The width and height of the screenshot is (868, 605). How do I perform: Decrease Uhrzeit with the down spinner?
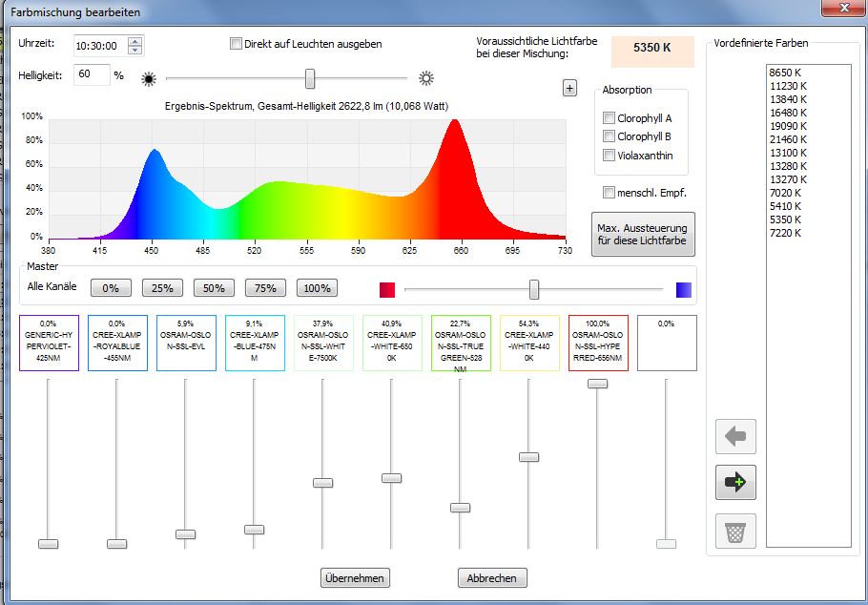[134, 50]
